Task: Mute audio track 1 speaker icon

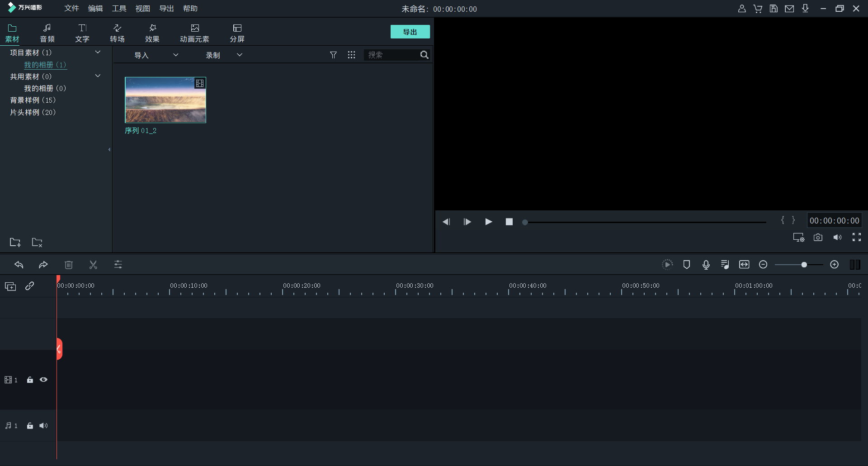Action: 43,426
